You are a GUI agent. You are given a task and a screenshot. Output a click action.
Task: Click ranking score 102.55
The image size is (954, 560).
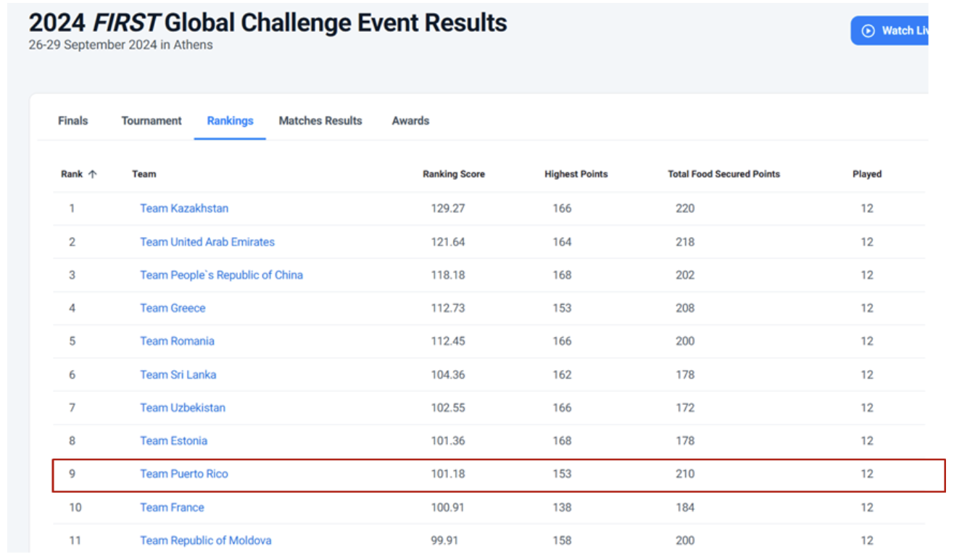448,408
